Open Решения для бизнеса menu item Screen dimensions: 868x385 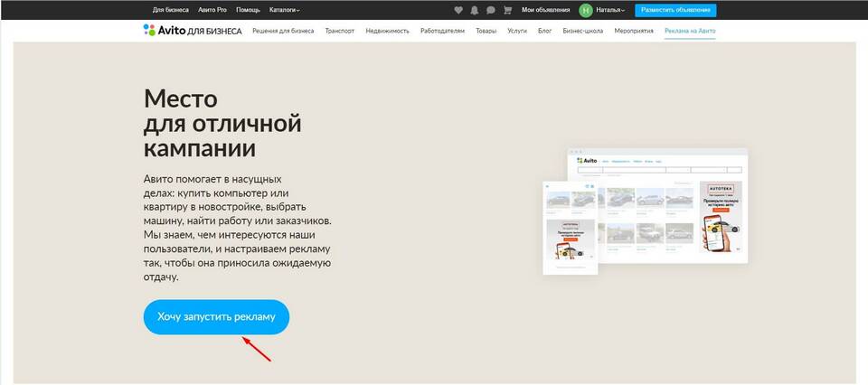[283, 31]
